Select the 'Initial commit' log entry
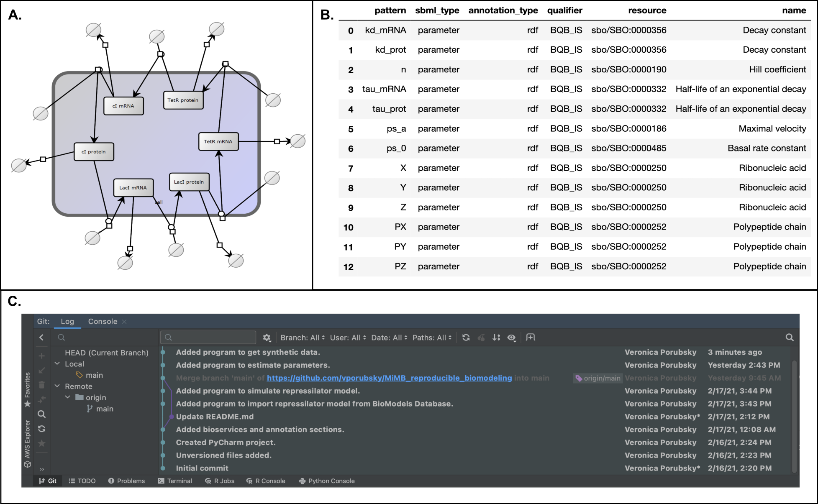This screenshot has height=504, width=818. tap(202, 468)
